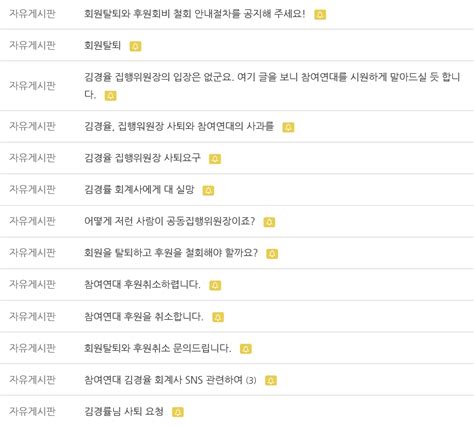Image resolution: width=474 pixels, height=427 pixels.
Task: Open post '김경율 집행위원장의 입장은 없군요'
Action: tap(272, 86)
